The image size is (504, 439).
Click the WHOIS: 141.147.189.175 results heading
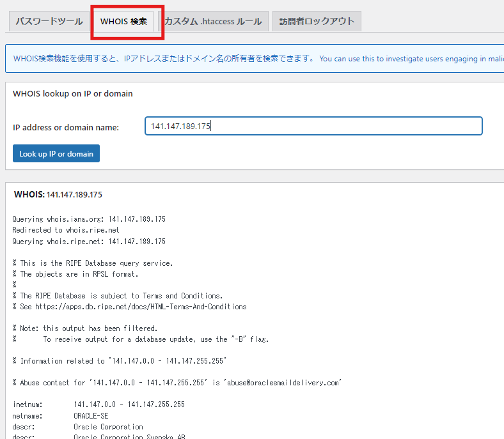tap(58, 194)
